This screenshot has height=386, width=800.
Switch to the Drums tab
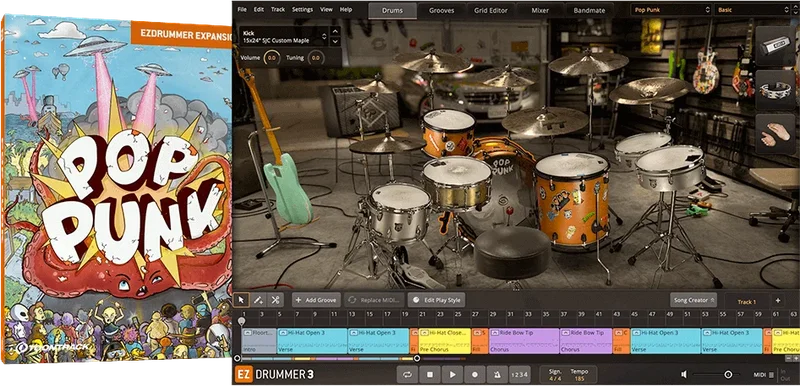[392, 10]
